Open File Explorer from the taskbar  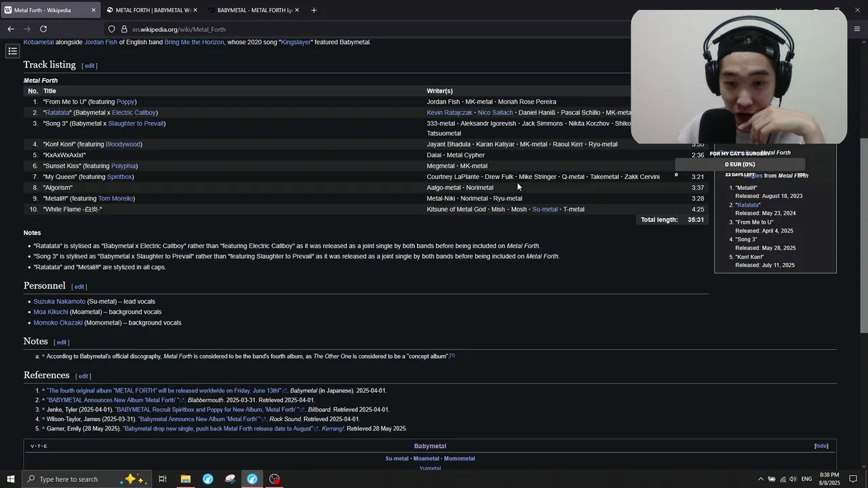click(185, 479)
